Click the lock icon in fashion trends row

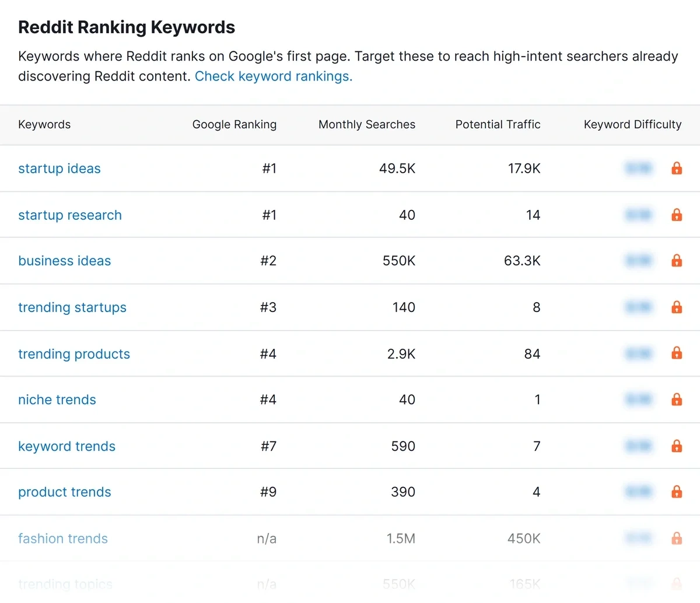pos(677,538)
